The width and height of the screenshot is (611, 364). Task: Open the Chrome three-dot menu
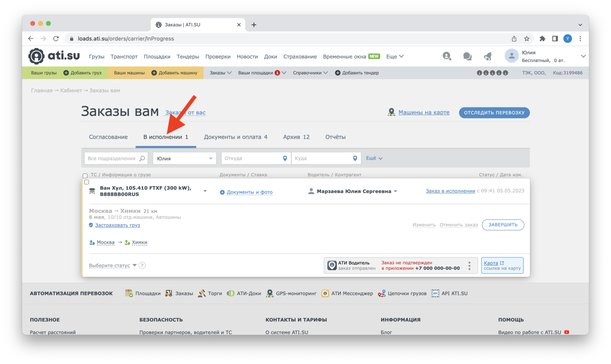coord(580,39)
